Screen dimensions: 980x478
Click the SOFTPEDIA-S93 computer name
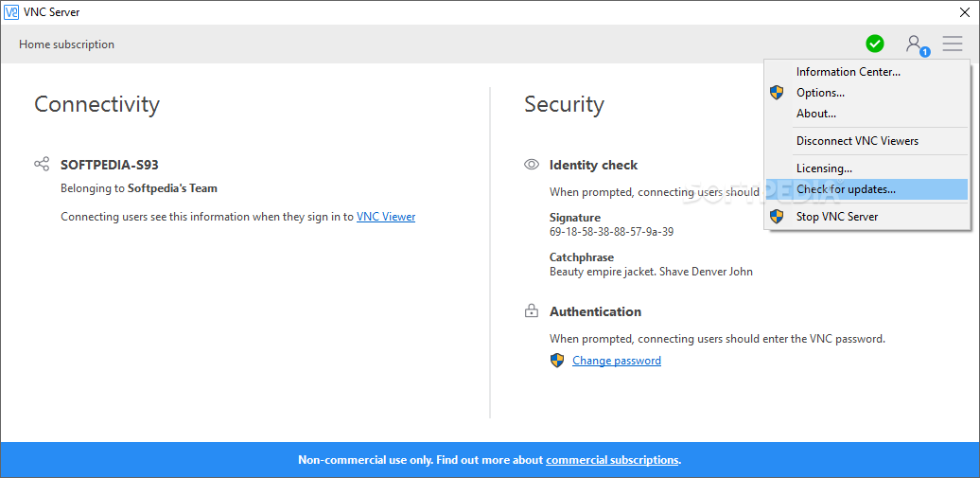tap(110, 166)
